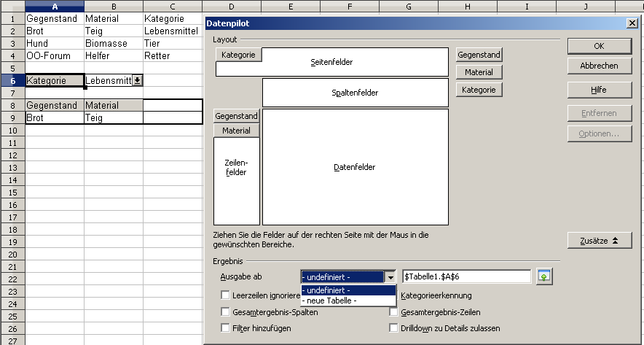Open the filter arrow in cell B6
Viewport: 644px width, 345px height.
click(137, 80)
